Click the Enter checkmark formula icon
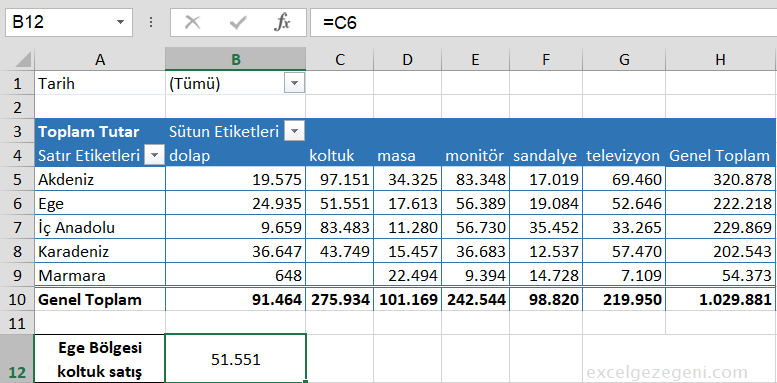This screenshot has width=777, height=383. click(238, 22)
